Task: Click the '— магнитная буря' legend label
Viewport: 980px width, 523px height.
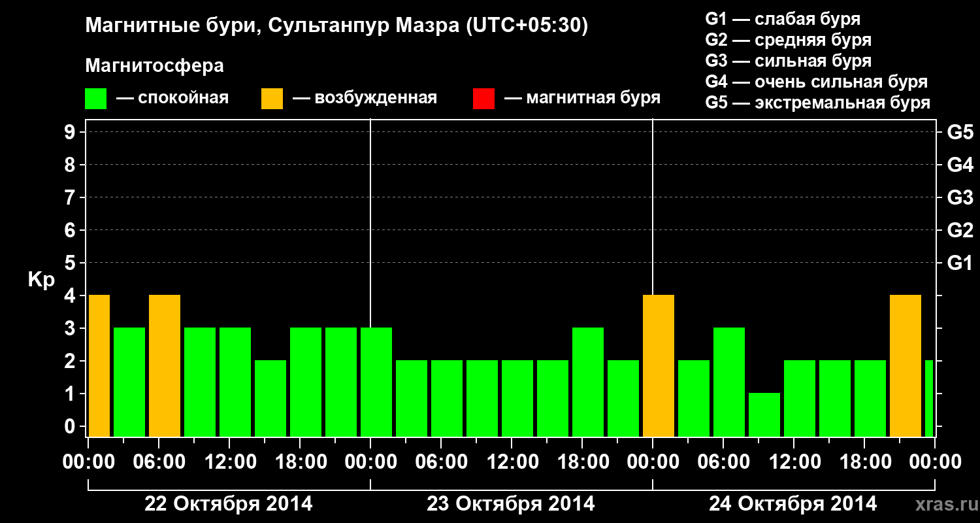Action: (x=582, y=99)
